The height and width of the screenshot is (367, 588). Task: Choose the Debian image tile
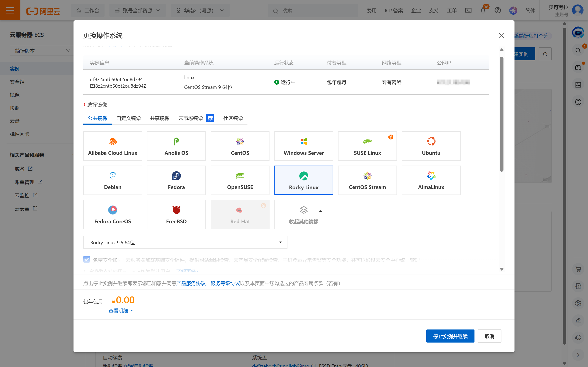click(112, 180)
